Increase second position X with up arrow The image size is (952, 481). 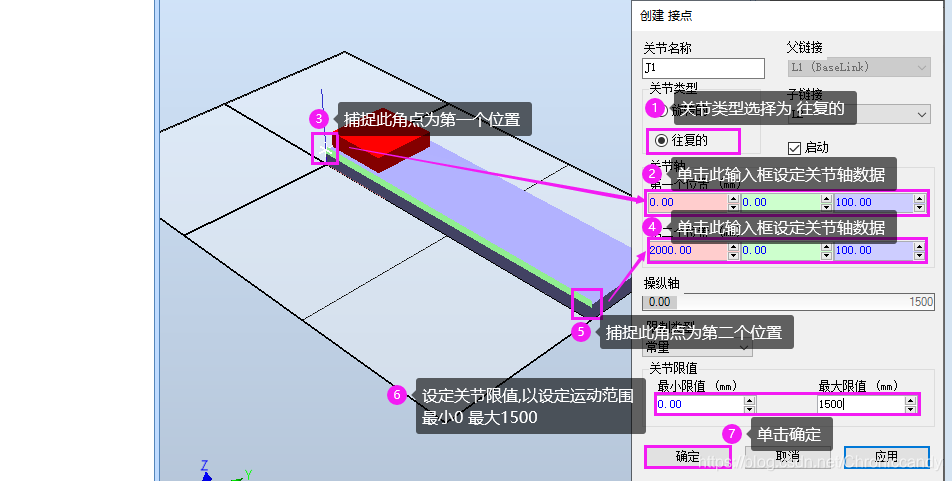733,246
